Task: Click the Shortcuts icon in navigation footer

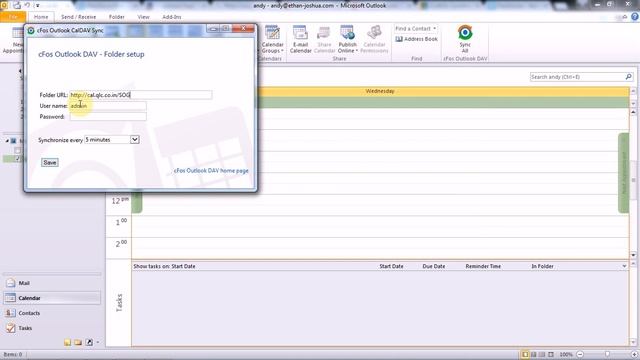Action: (89, 342)
